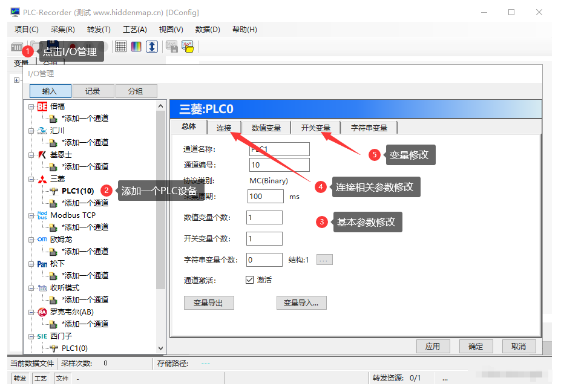Click the Modbus TCP logo icon
Screen dimensions: 561x392
(42, 215)
